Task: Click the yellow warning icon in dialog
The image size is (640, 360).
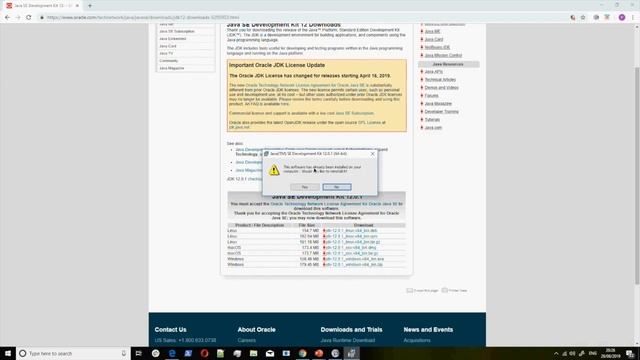Action: 274,170
